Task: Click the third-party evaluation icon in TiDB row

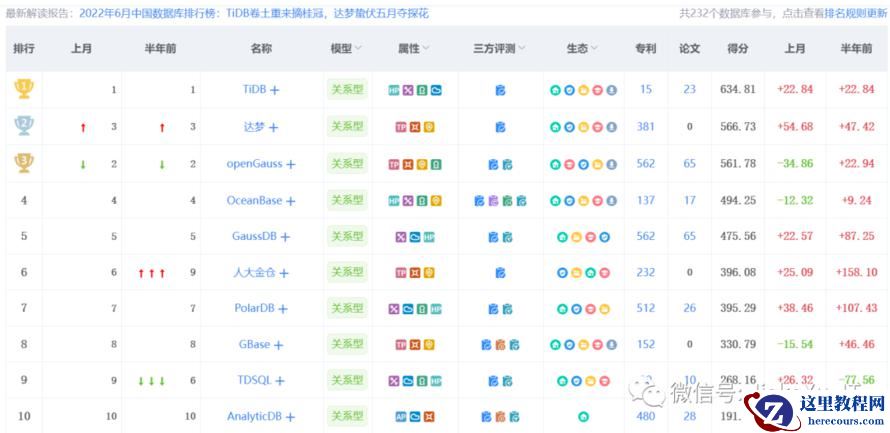Action: coord(500,90)
